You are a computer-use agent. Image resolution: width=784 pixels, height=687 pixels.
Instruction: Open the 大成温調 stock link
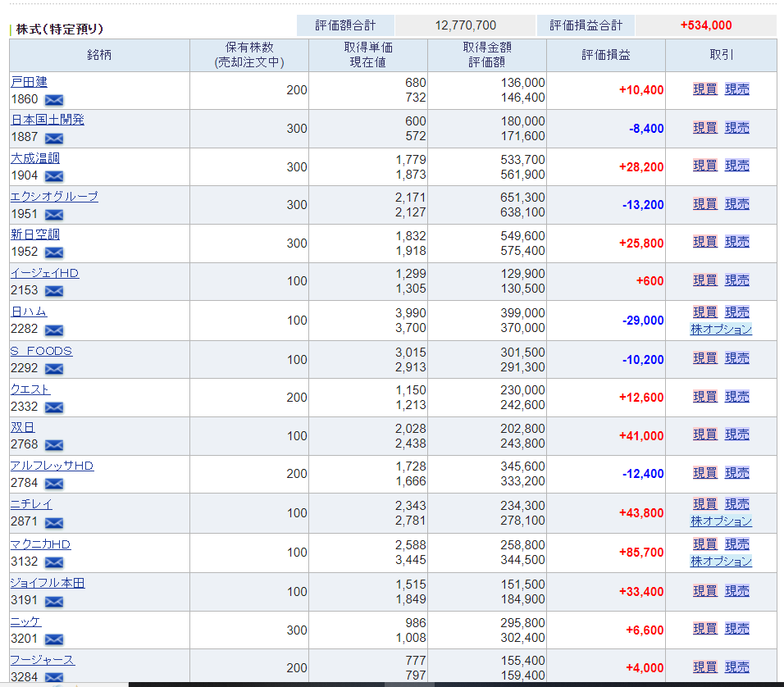coord(35,158)
